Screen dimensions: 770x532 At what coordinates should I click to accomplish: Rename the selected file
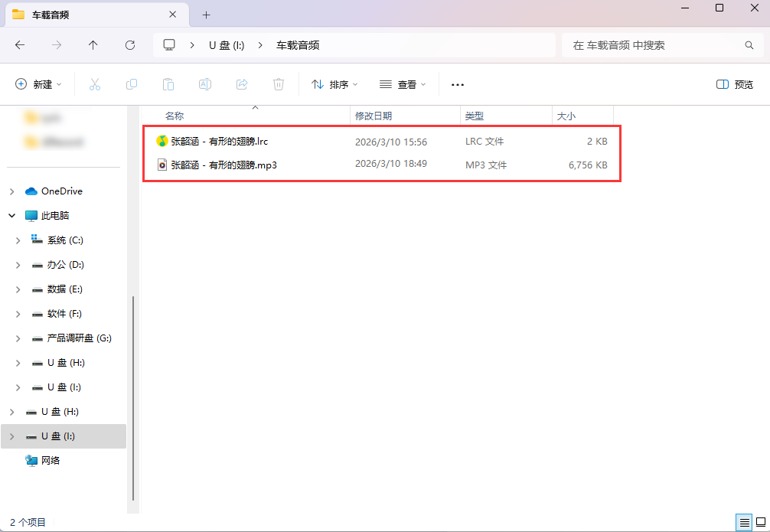205,84
